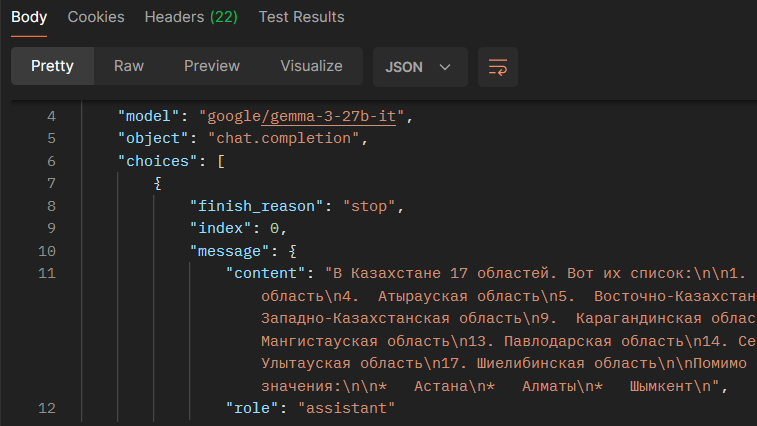
Task: Select the Pretty view button
Action: (x=52, y=67)
